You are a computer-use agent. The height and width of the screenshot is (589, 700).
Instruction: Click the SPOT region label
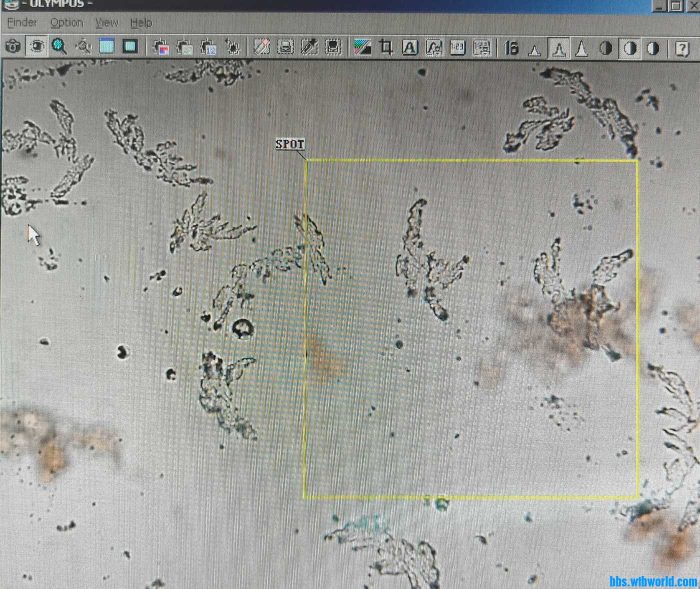pos(290,144)
